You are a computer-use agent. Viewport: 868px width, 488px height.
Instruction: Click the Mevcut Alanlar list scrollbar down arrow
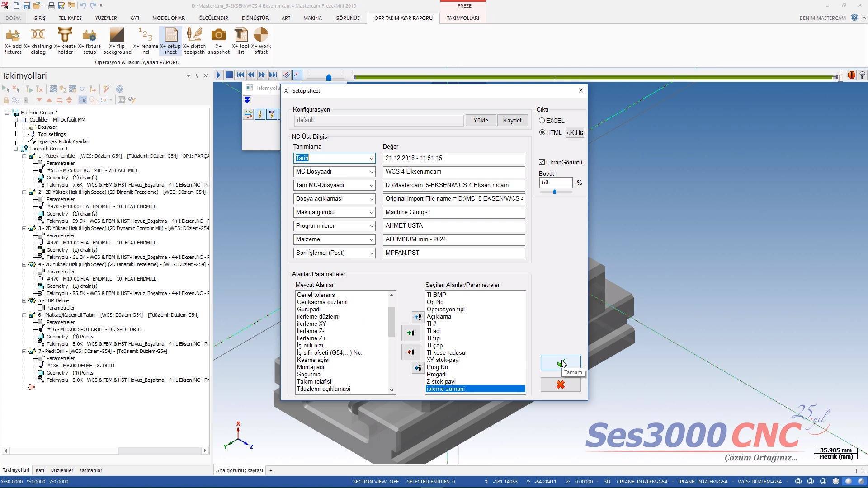(x=392, y=390)
